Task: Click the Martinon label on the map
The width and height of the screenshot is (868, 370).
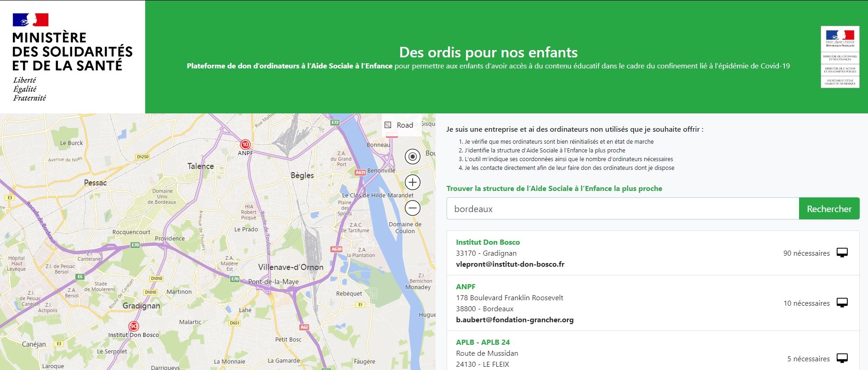Action: pyautogui.click(x=179, y=292)
